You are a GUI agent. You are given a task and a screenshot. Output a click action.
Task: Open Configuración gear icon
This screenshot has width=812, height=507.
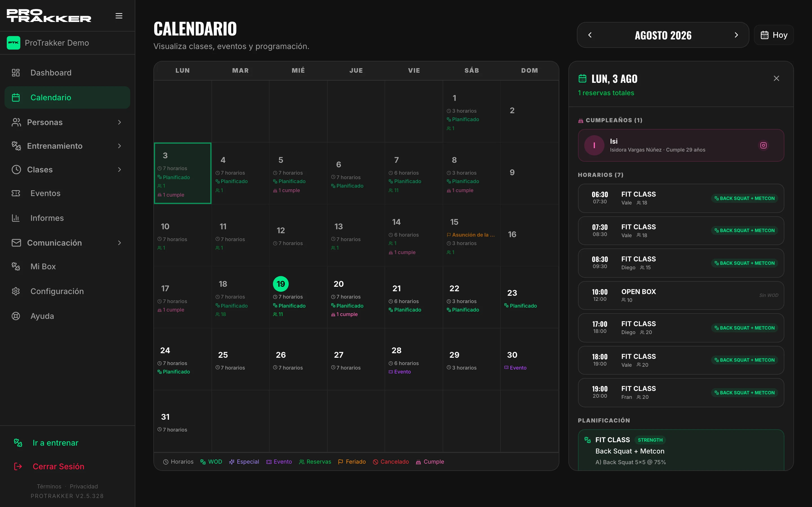[x=16, y=291]
